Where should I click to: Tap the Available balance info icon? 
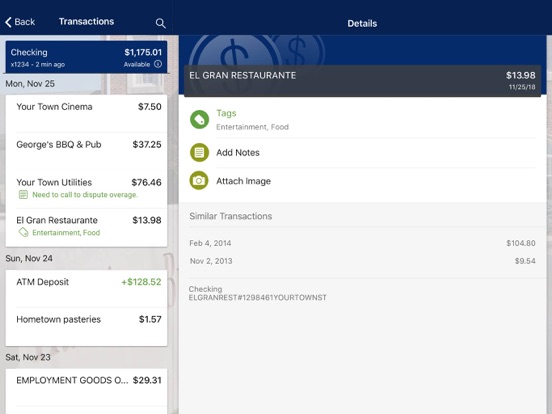click(x=158, y=64)
